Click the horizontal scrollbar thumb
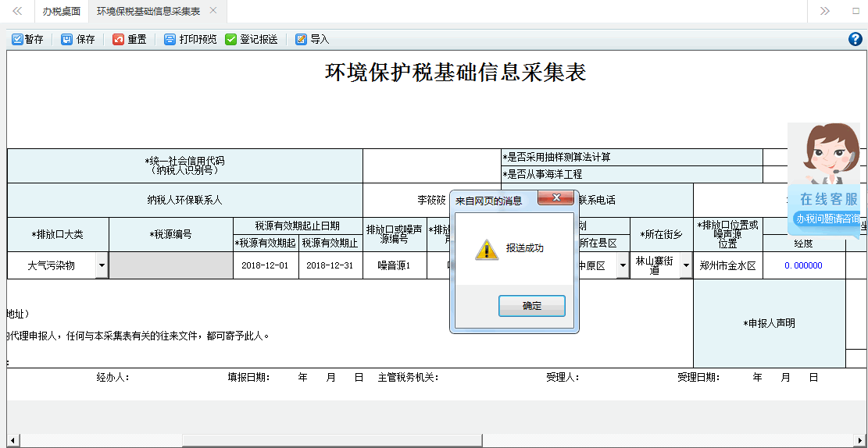 pyautogui.click(x=332, y=440)
